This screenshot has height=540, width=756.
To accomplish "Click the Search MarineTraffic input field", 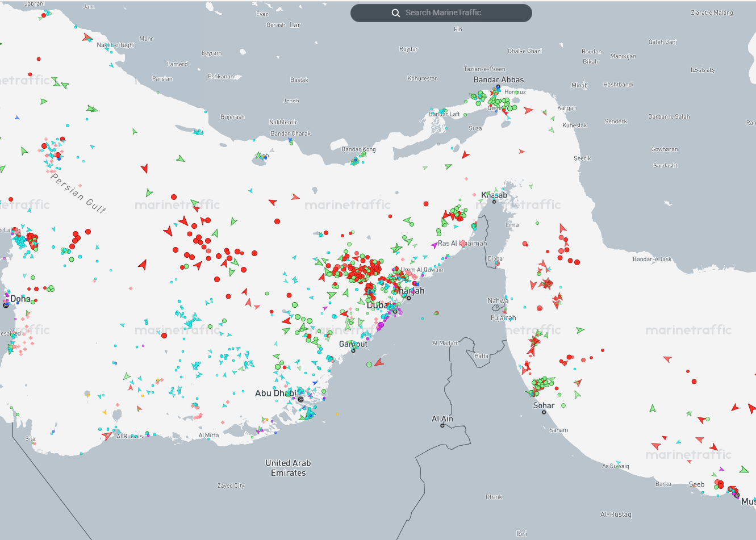I will (x=441, y=13).
